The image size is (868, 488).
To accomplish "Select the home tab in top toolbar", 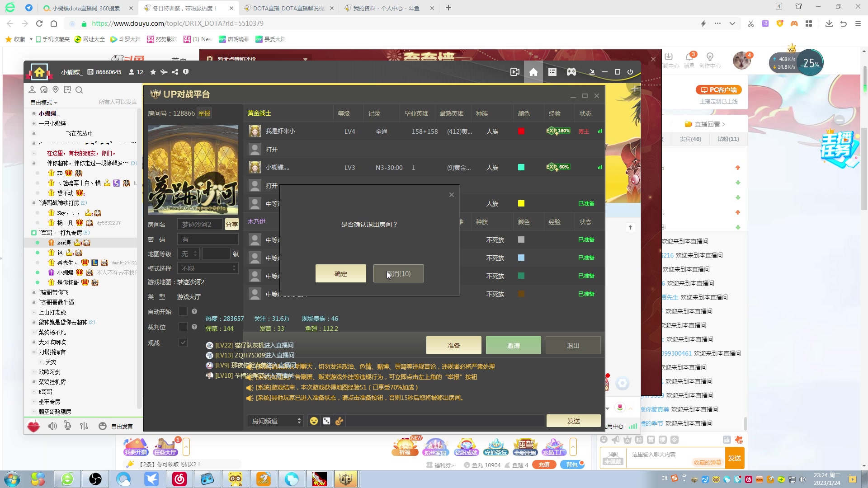I will click(x=533, y=72).
